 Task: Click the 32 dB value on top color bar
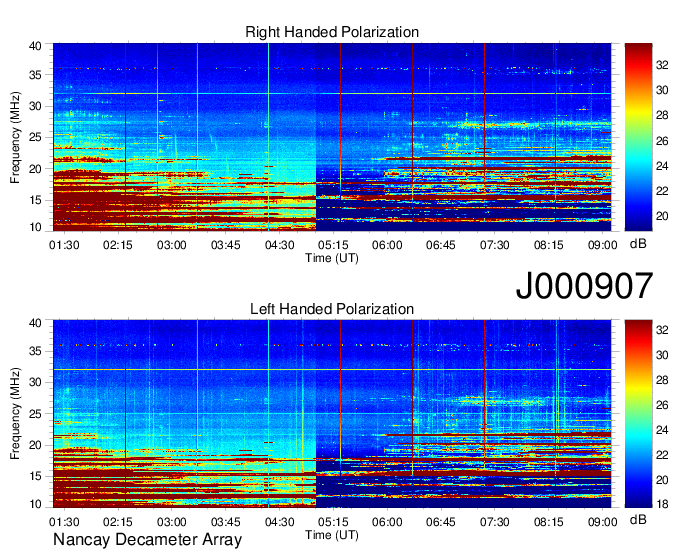click(x=662, y=65)
